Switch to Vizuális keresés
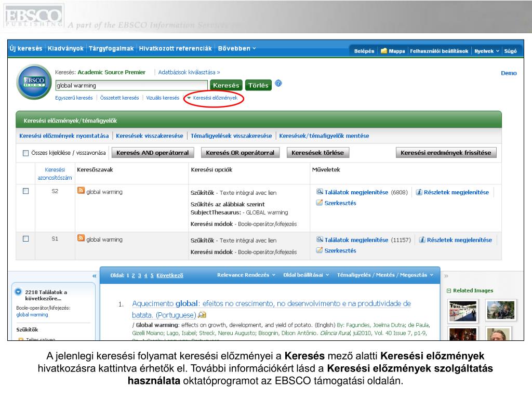 (x=163, y=98)
